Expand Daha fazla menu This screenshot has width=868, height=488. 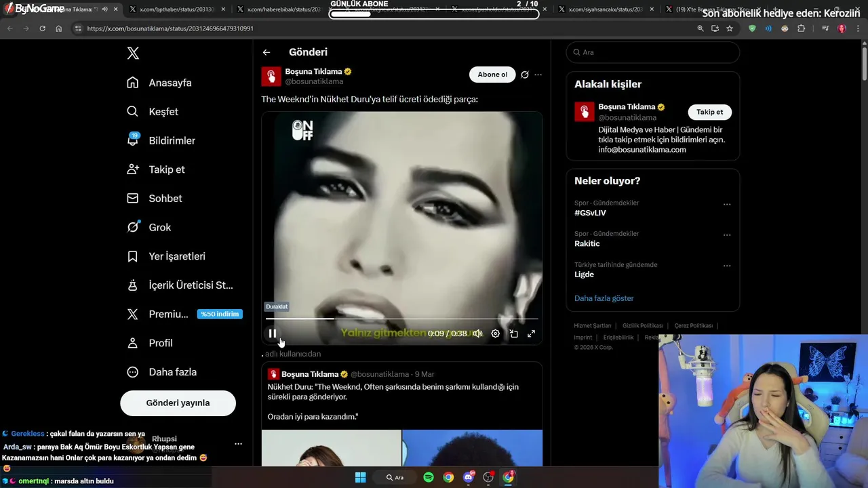(162, 372)
